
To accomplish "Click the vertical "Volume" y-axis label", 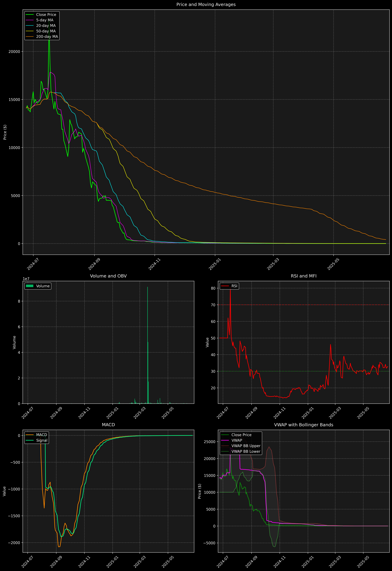I will pos(14,342).
